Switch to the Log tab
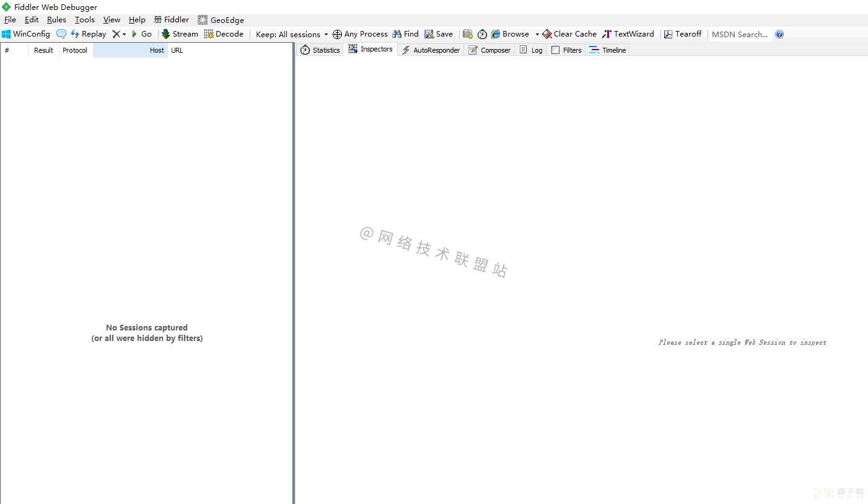 (531, 50)
